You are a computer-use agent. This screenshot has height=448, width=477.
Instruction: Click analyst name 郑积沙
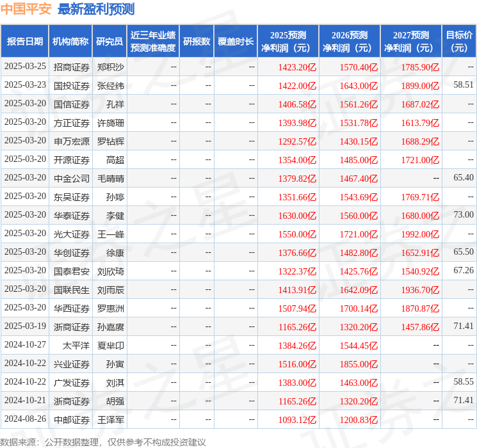click(x=111, y=67)
